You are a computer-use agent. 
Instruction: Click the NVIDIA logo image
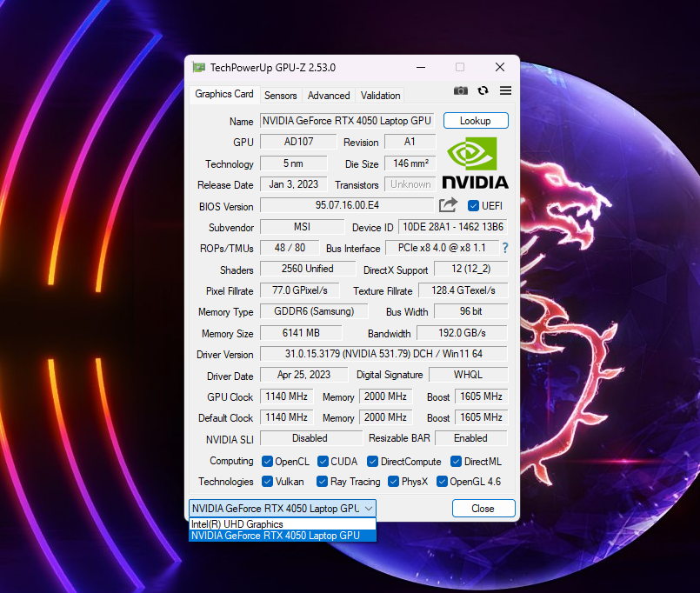[475, 163]
